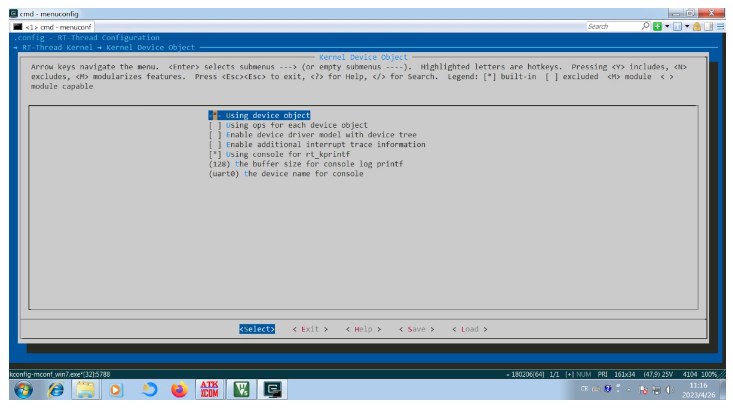The image size is (733, 408).
Task: Select the (128) buffer size for console entry
Action: 306,164
